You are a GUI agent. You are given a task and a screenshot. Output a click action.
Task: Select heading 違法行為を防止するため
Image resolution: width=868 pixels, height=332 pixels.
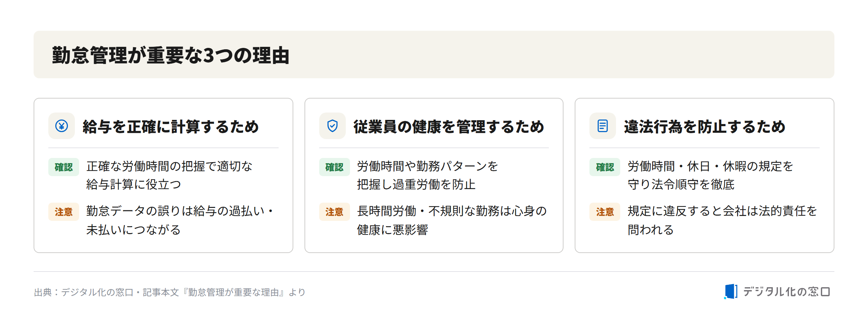[x=705, y=127]
